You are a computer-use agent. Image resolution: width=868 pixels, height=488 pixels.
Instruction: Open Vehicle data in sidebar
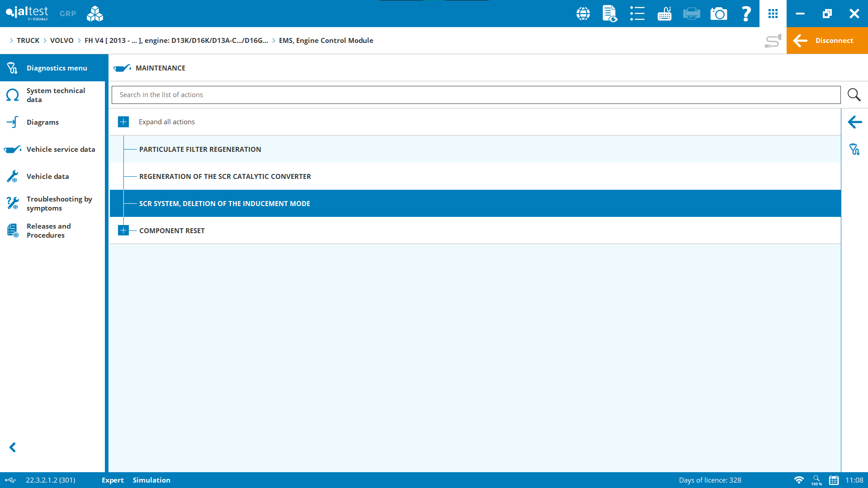52,176
